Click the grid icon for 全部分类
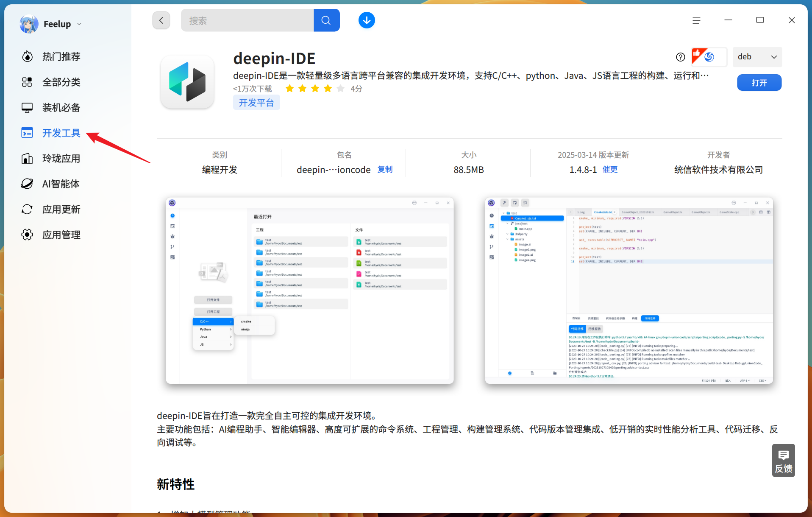This screenshot has width=812, height=517. click(27, 82)
